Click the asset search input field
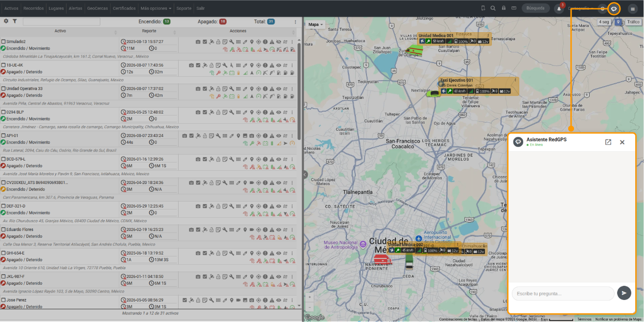Screen dimensions: 644x322 pos(61,22)
